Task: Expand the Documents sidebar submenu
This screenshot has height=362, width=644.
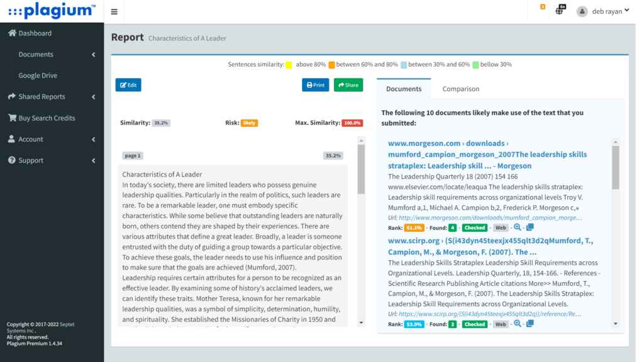Action: 93,55
